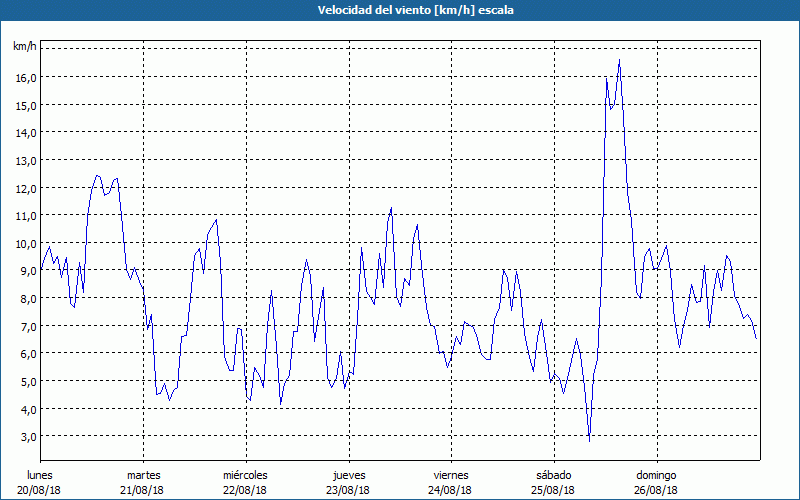800x500 pixels.
Task: Click the chart title 'Velocidad del viento [km/h] escala'
Action: pos(415,10)
